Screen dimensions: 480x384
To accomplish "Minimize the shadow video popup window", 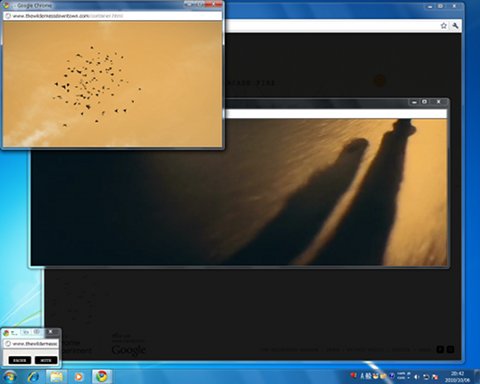I will [414, 102].
